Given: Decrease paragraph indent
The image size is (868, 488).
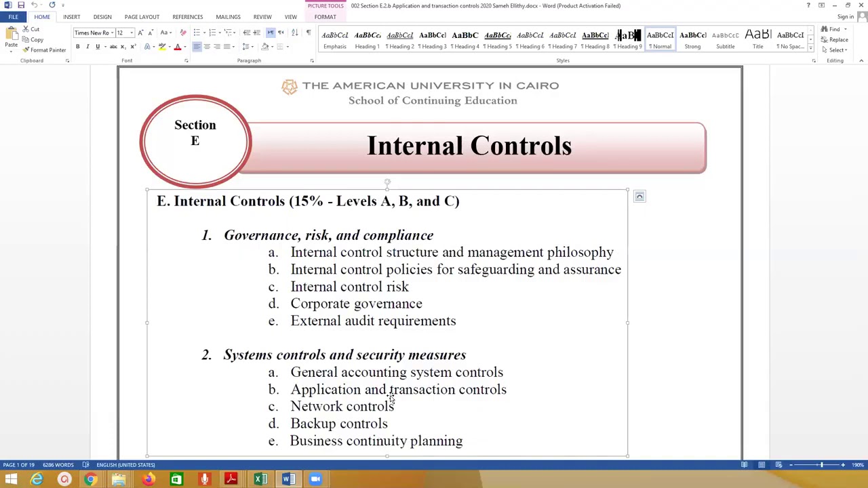Looking at the screenshot, I should (x=247, y=33).
